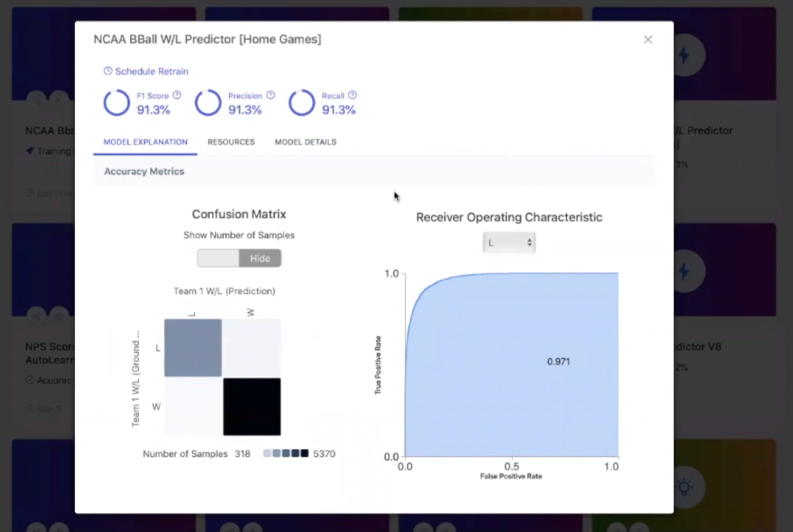Click the L/W confusion matrix cell

click(x=252, y=348)
